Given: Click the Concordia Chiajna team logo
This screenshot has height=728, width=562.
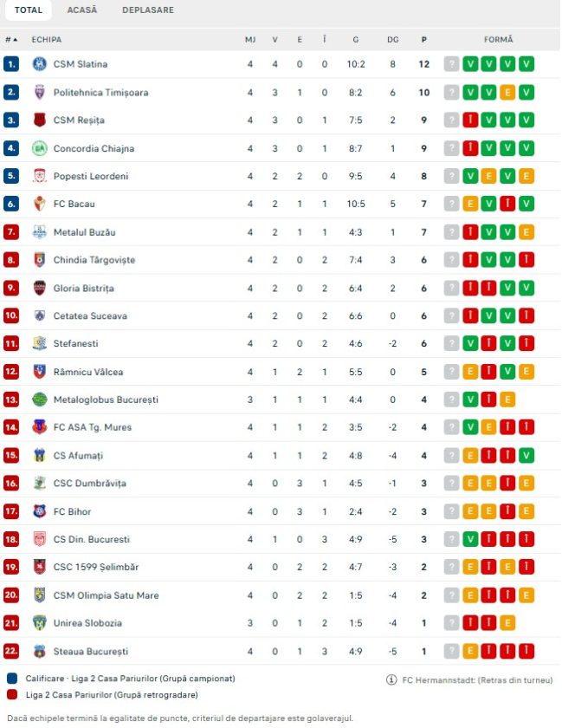Looking at the screenshot, I should (x=40, y=148).
